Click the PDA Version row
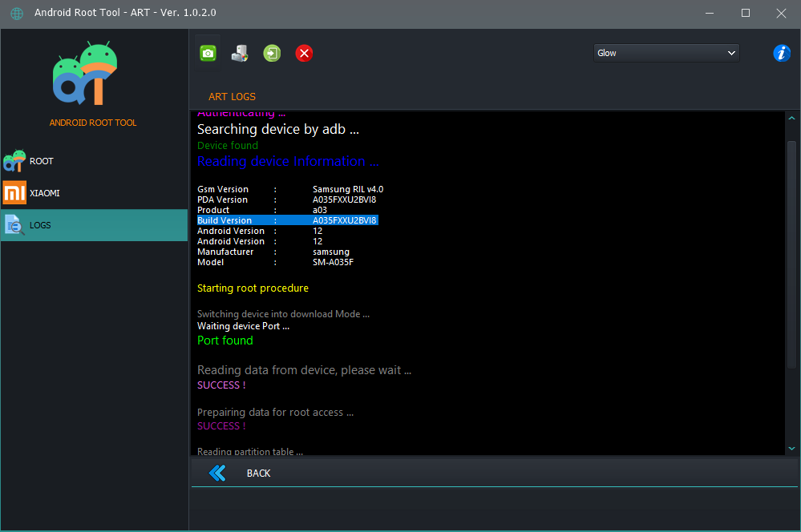Image resolution: width=801 pixels, height=532 pixels. (286, 199)
